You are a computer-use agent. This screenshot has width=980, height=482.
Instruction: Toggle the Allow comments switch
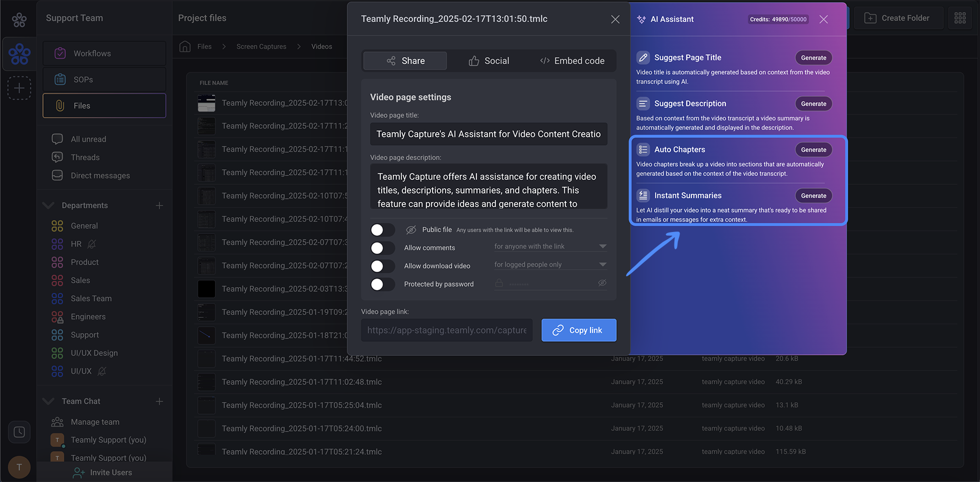[x=382, y=248]
